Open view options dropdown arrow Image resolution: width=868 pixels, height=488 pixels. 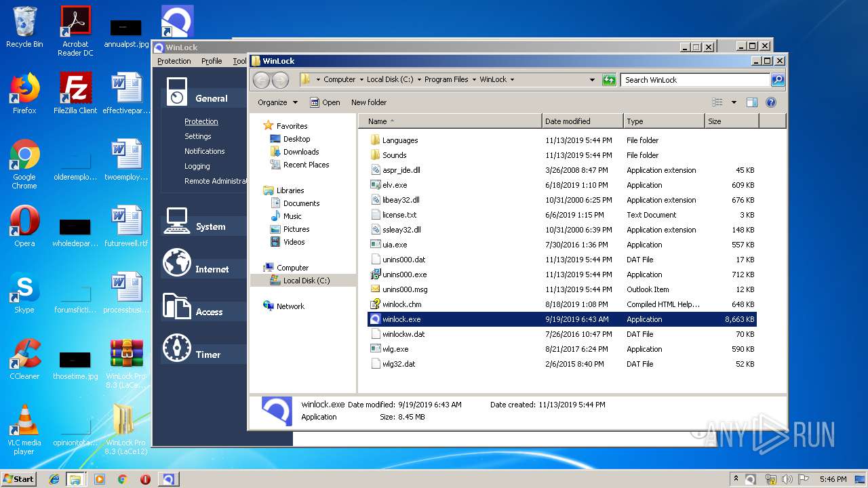click(x=734, y=102)
